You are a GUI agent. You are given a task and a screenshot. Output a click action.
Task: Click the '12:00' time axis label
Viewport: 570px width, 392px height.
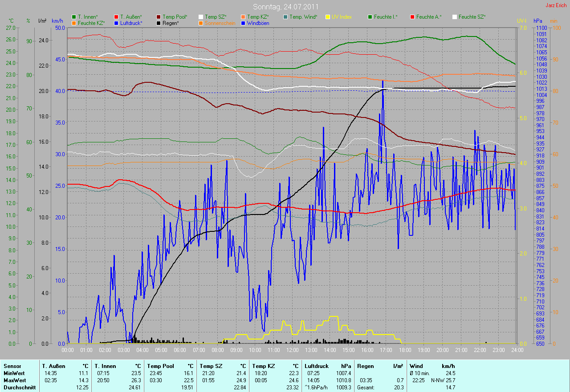[x=292, y=350]
